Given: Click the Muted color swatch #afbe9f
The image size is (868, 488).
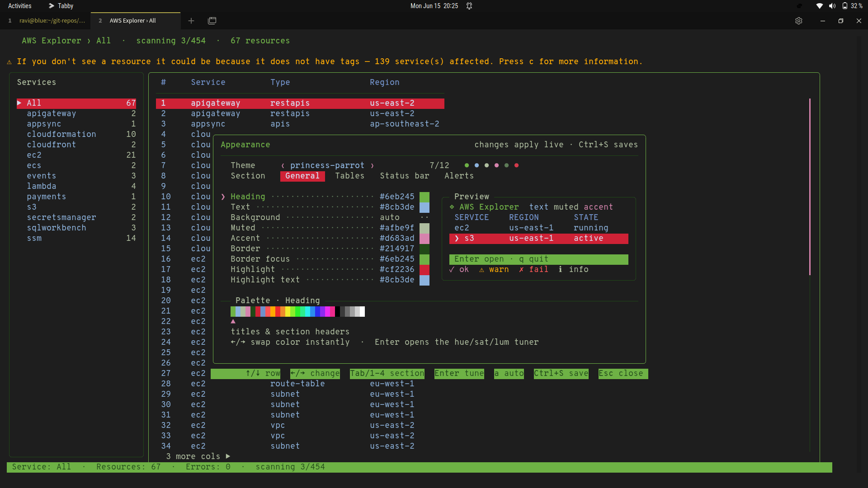Looking at the screenshot, I should [425, 228].
